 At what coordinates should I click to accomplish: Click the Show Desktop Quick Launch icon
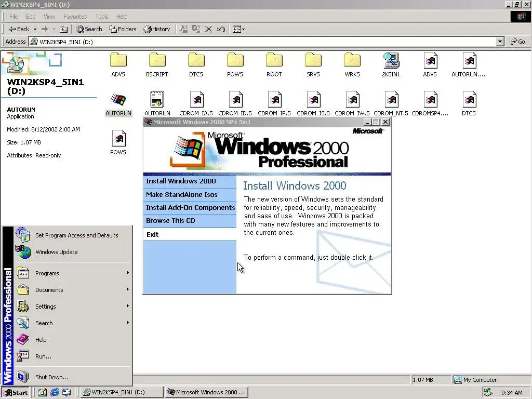43,393
